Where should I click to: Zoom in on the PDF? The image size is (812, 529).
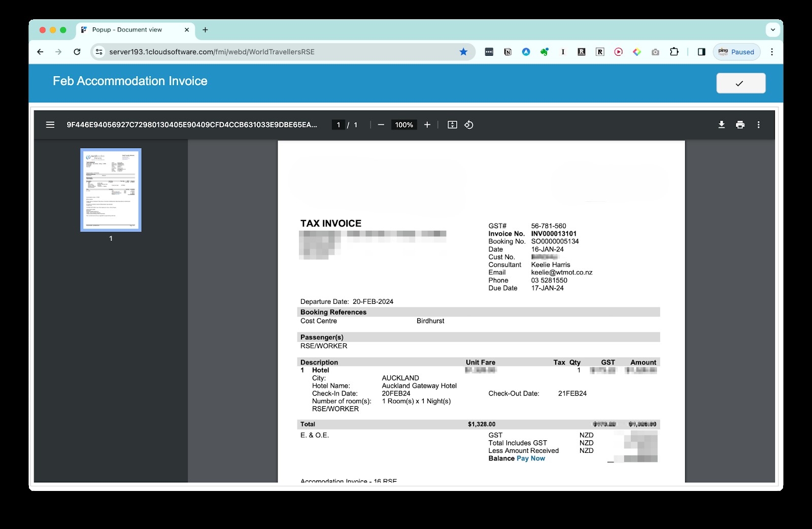[427, 125]
